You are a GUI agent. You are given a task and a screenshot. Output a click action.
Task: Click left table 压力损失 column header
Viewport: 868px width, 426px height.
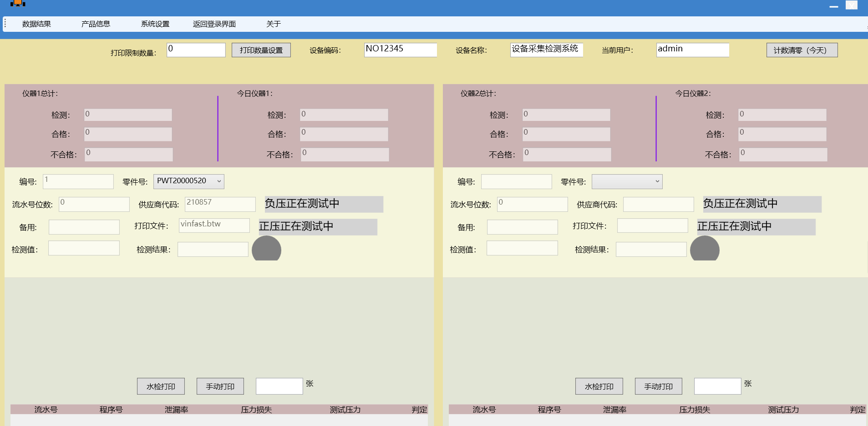[256, 410]
